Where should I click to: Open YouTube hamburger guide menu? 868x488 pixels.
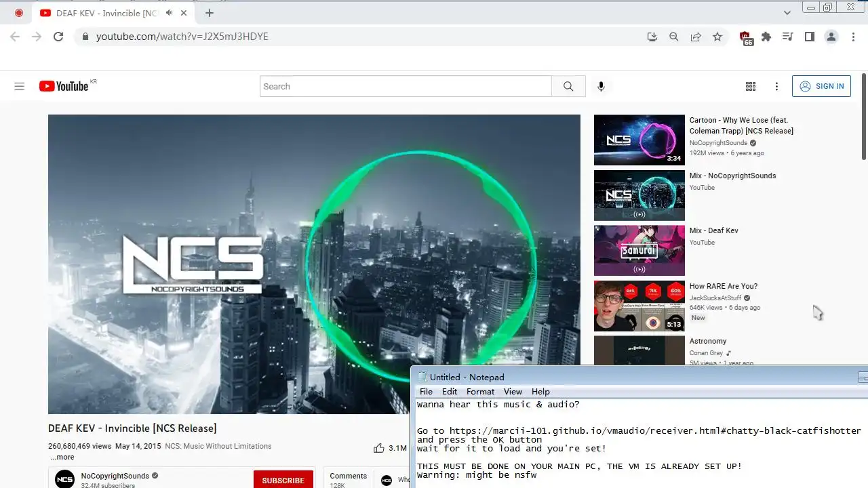[x=20, y=86]
